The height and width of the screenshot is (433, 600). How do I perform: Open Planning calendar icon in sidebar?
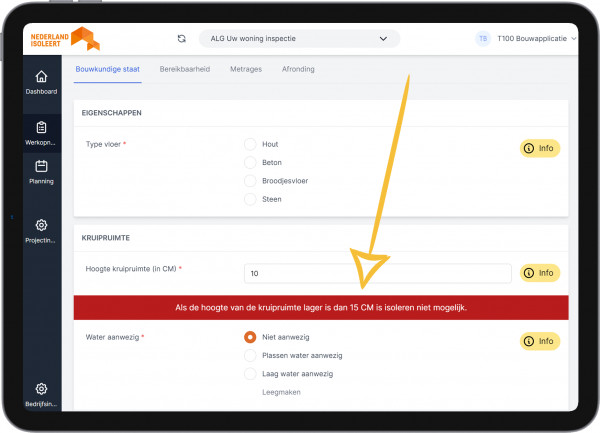click(41, 167)
